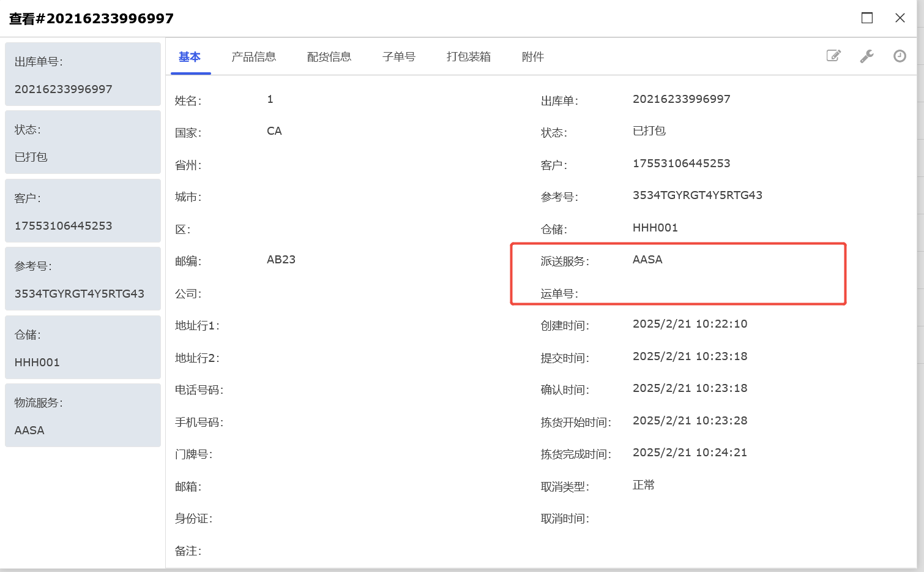Click the edit pencil icon
This screenshot has height=572, width=924.
click(x=833, y=56)
